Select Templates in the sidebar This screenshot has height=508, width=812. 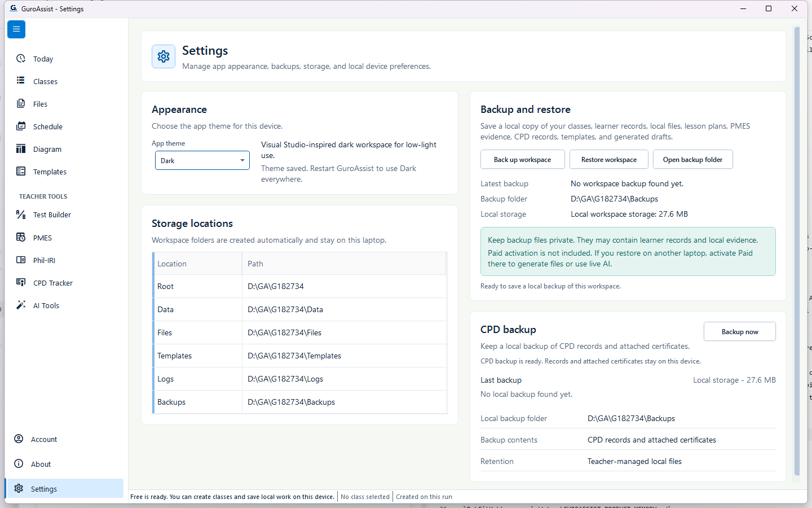click(x=65, y=172)
